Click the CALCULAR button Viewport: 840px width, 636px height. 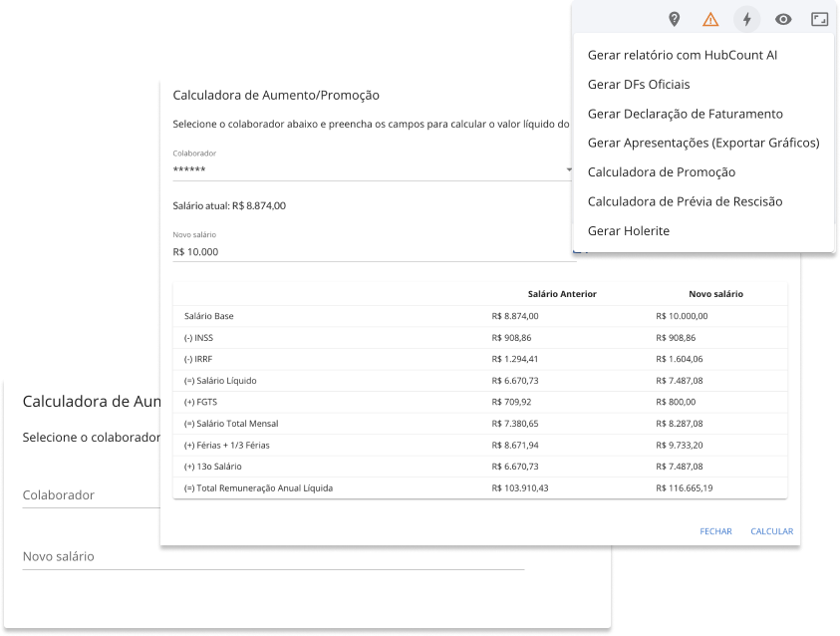click(x=772, y=531)
